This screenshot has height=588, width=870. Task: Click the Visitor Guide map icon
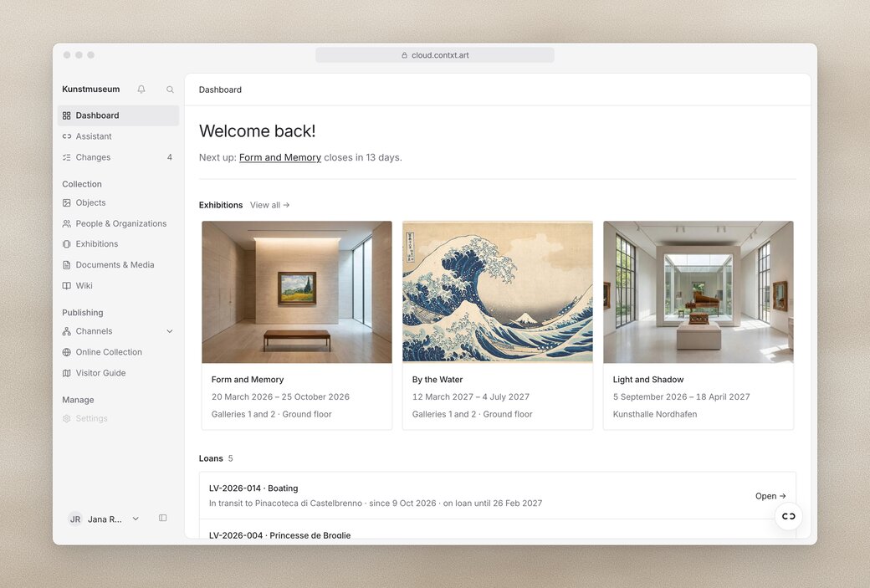coord(67,373)
